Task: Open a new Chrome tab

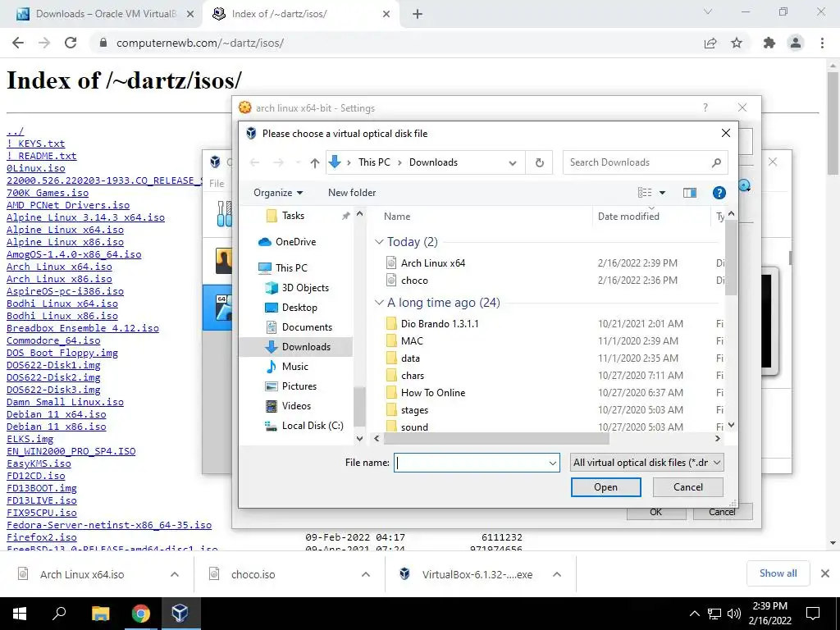Action: (418, 15)
